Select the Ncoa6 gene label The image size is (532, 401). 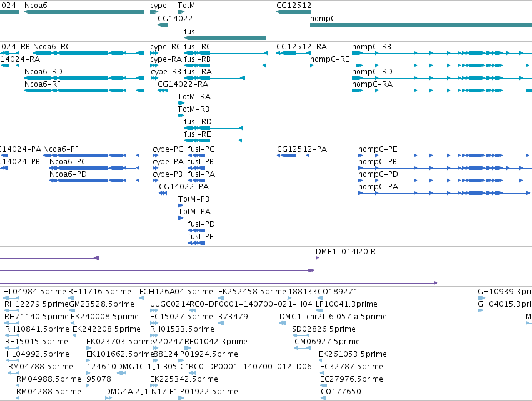tap(36, 6)
